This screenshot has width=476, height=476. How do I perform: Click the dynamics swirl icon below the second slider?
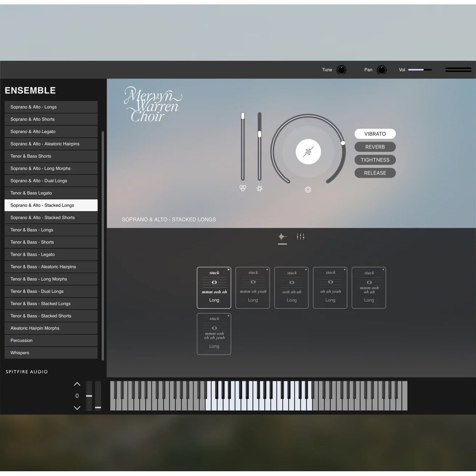pos(260,188)
